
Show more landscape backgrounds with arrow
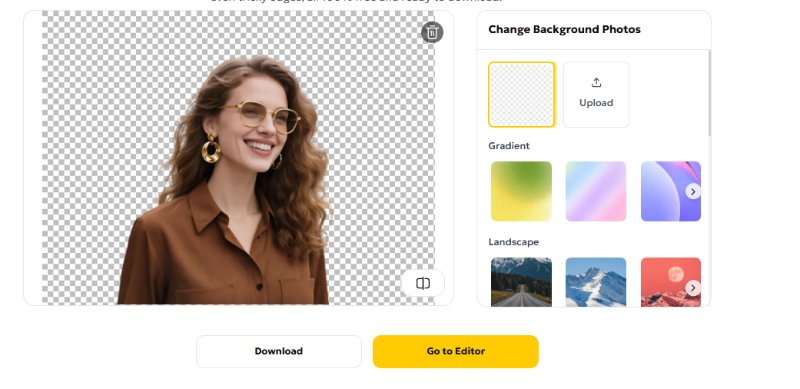point(693,288)
